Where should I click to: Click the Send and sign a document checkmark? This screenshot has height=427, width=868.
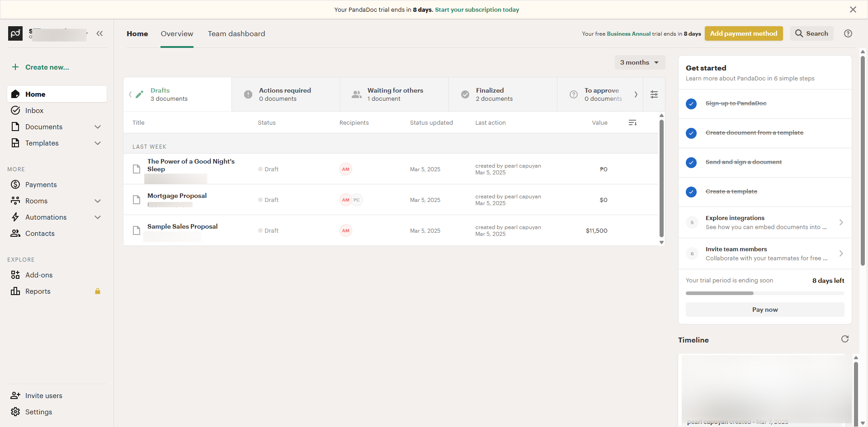tap(691, 163)
